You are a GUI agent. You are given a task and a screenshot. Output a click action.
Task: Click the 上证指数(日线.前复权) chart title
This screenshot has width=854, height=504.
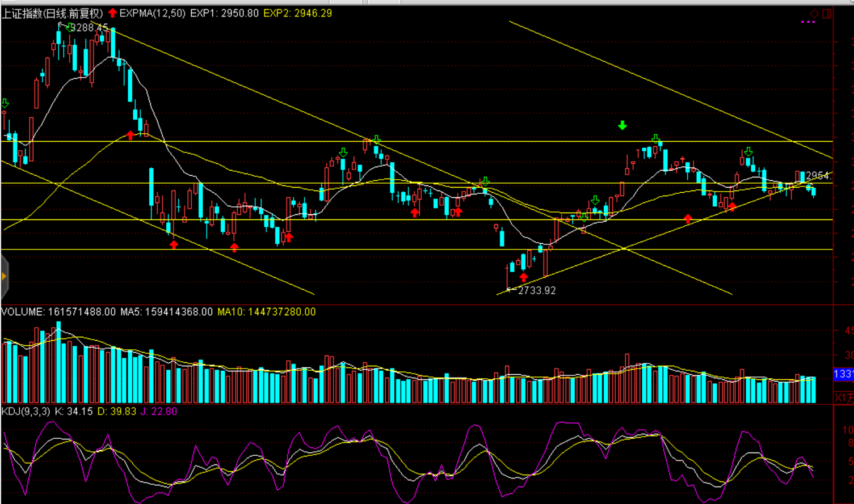pyautogui.click(x=52, y=13)
